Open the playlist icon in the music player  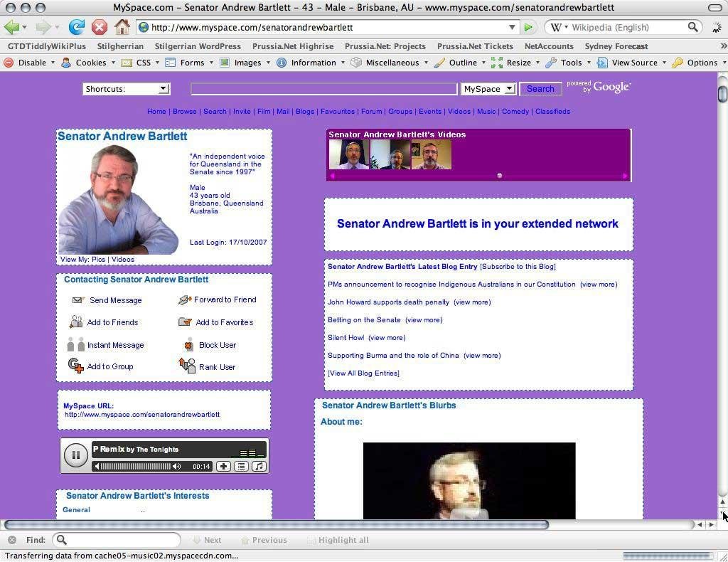coord(242,467)
